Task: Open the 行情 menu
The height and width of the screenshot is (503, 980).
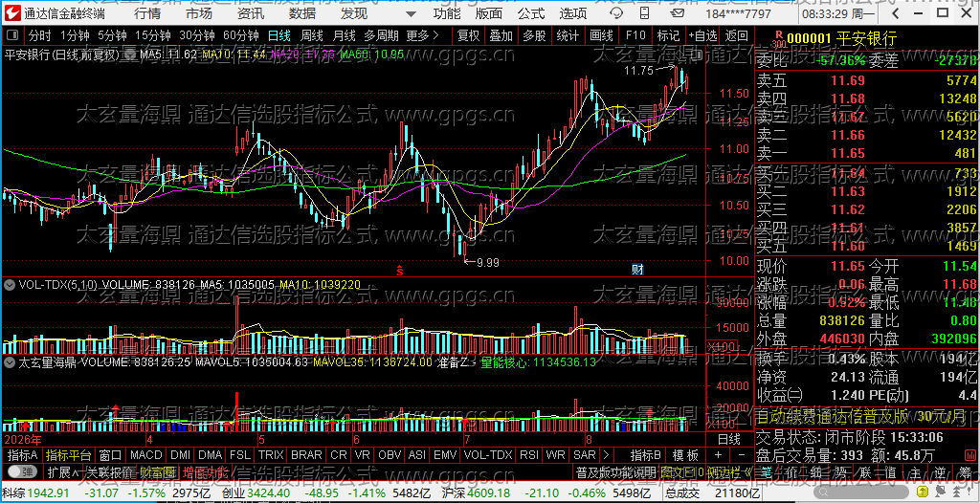Action: (147, 13)
